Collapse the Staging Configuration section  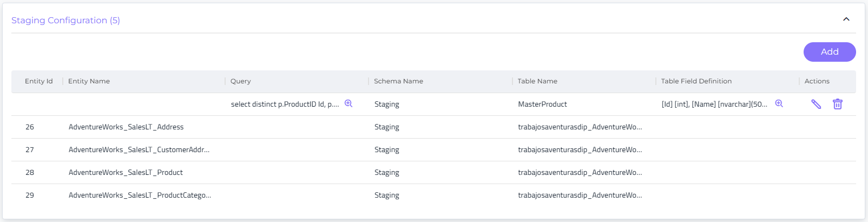tap(846, 19)
